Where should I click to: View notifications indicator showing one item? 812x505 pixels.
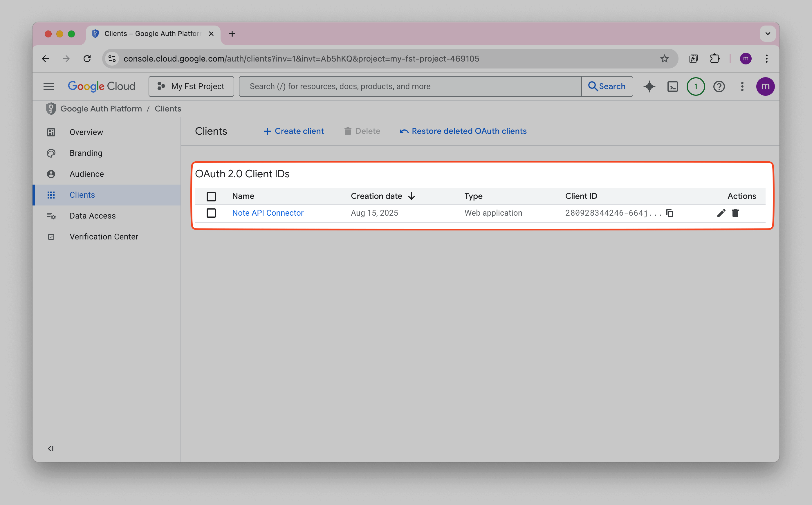point(695,86)
